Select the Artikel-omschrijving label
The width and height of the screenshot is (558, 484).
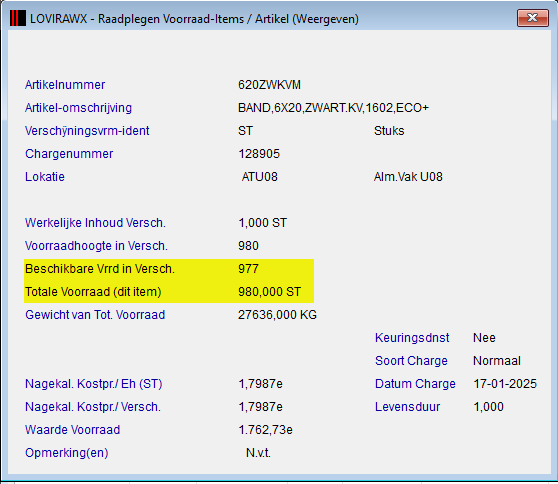point(78,108)
